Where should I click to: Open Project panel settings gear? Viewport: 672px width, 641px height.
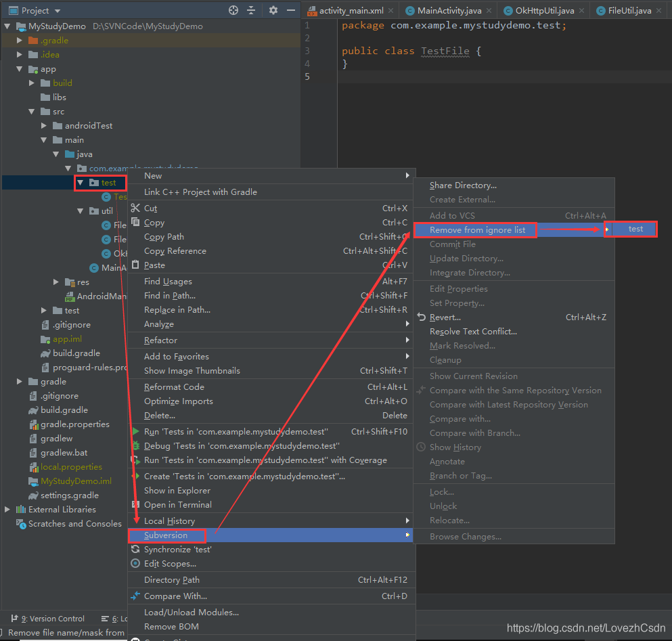(x=273, y=10)
